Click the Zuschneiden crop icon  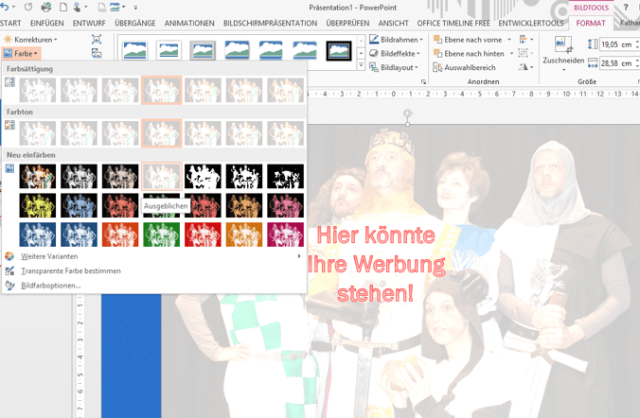click(563, 45)
